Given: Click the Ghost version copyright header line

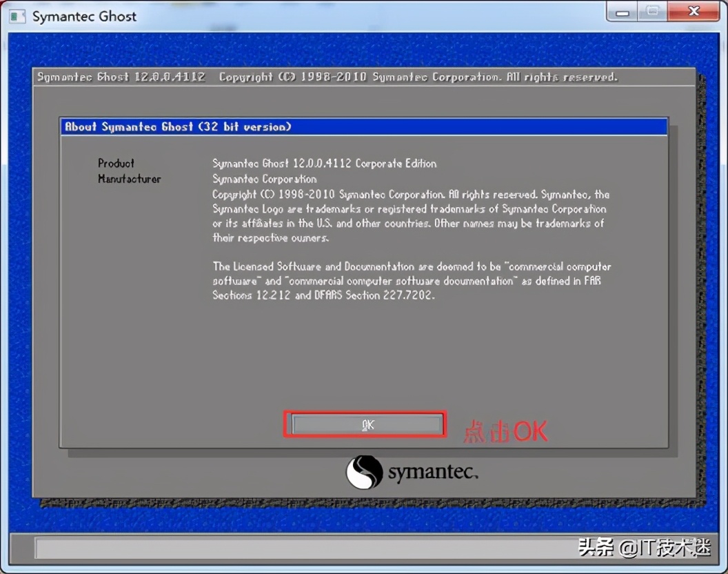Looking at the screenshot, I should (x=327, y=77).
